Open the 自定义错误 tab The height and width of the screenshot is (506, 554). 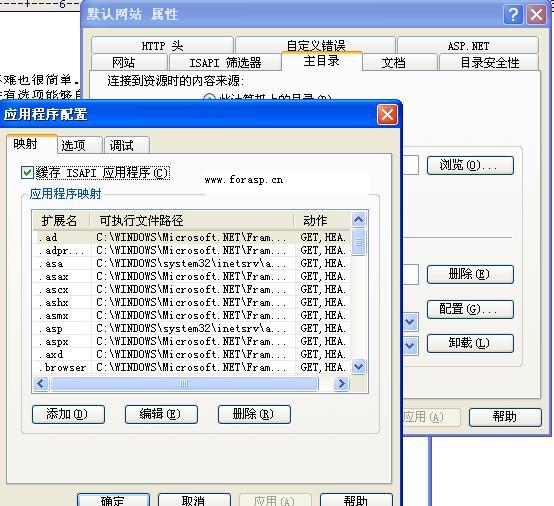tap(315, 45)
